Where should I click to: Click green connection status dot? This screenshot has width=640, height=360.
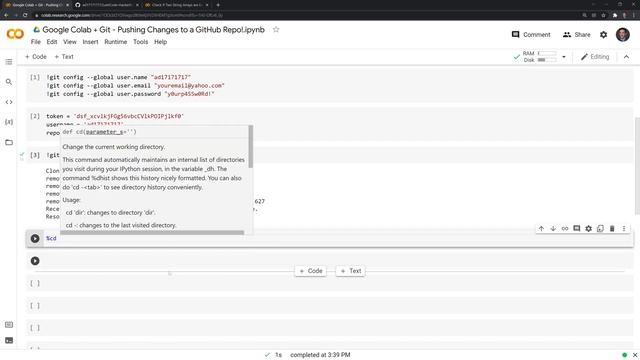click(624, 355)
